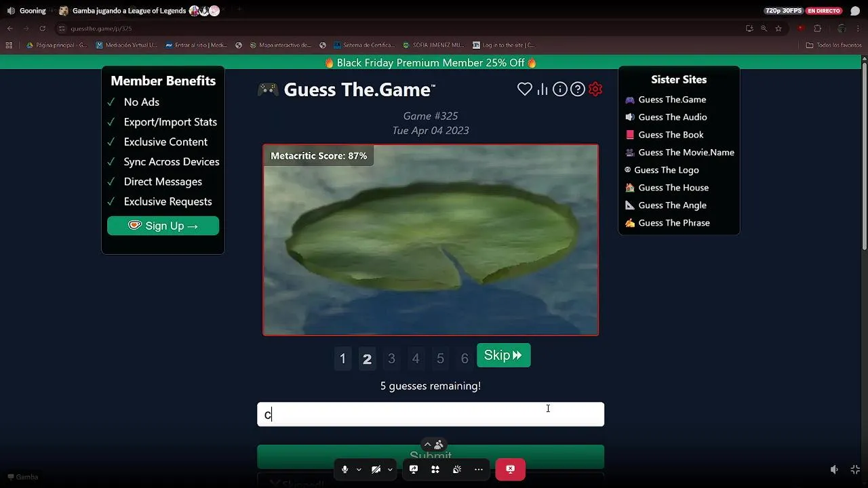Image resolution: width=868 pixels, height=488 pixels.
Task: Click the Black Friday Premium Member banner
Action: coord(431,62)
